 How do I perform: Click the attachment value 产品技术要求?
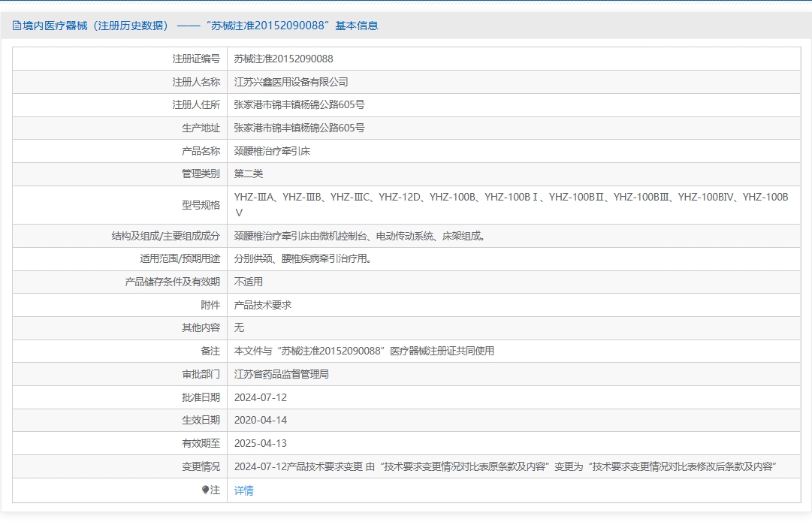click(263, 305)
